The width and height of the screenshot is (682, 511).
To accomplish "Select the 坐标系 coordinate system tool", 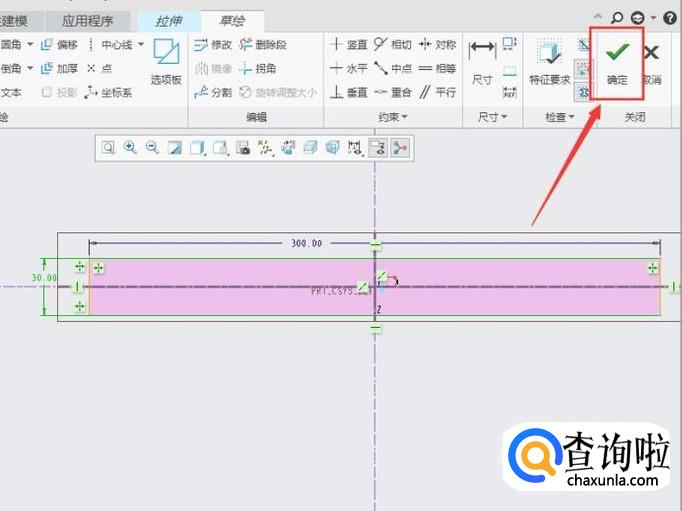I will pyautogui.click(x=108, y=92).
